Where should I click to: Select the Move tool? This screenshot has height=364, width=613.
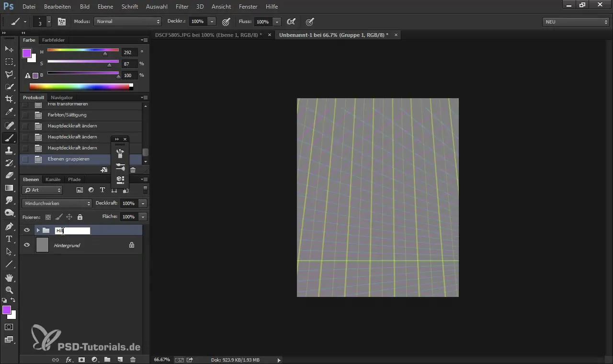(9, 49)
